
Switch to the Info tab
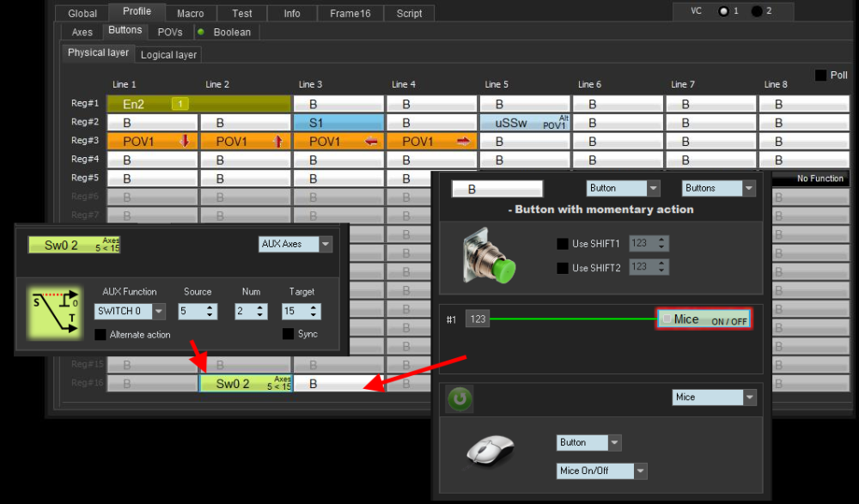[x=292, y=13]
